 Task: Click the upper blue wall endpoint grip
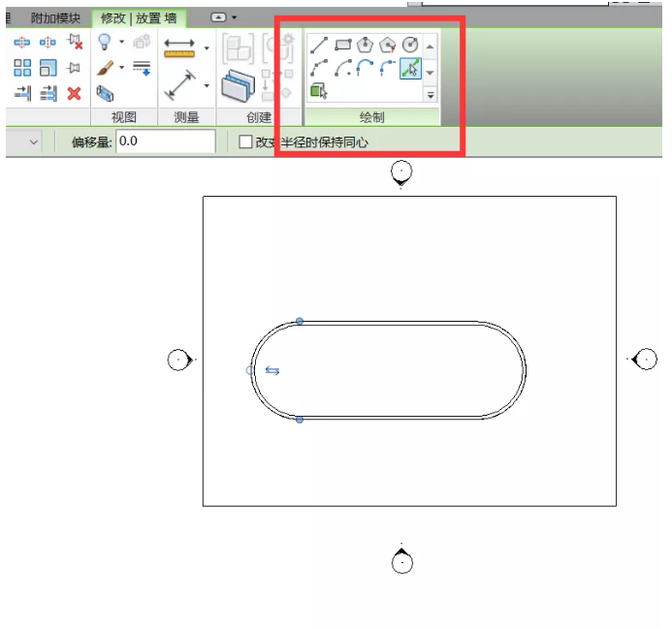click(x=300, y=321)
